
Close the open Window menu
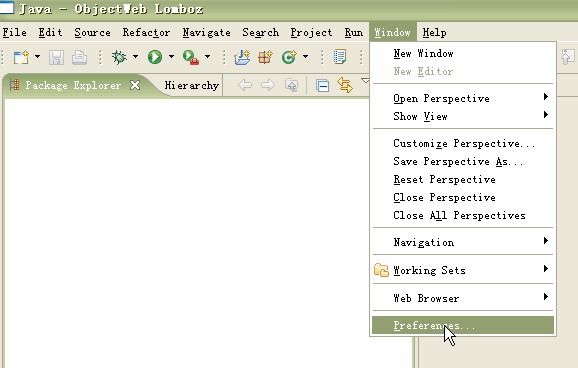click(x=393, y=32)
